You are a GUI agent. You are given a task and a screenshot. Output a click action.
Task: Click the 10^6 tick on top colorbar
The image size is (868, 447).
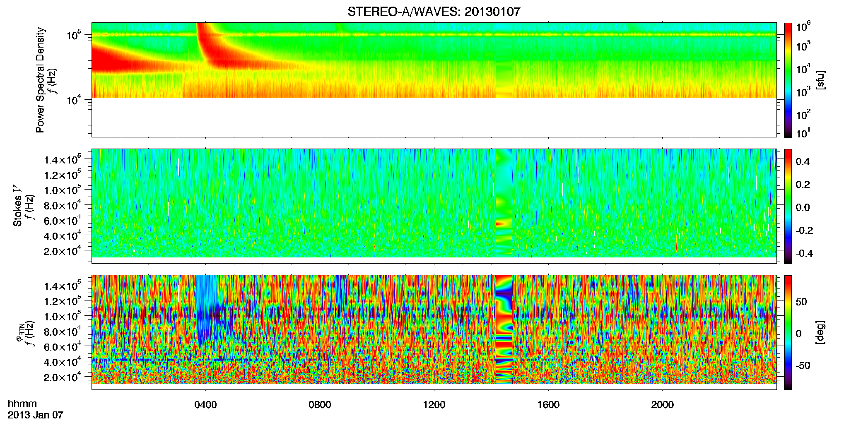[x=803, y=27]
